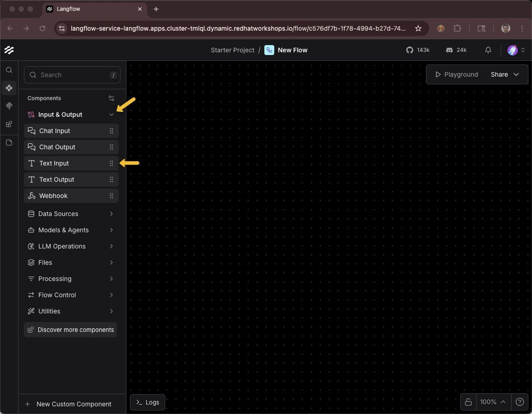This screenshot has height=414, width=532.
Task: Open the Bundles sidebar panel
Action: coord(9,106)
